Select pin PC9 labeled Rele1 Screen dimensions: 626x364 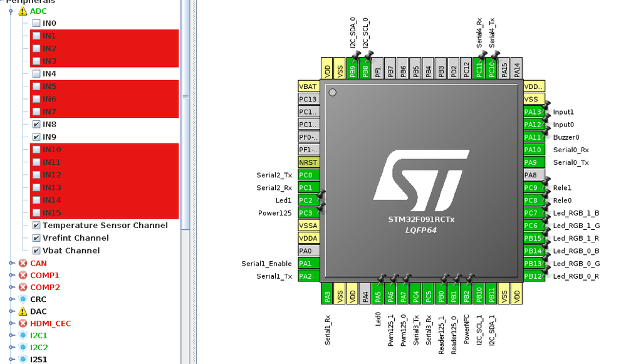point(534,187)
